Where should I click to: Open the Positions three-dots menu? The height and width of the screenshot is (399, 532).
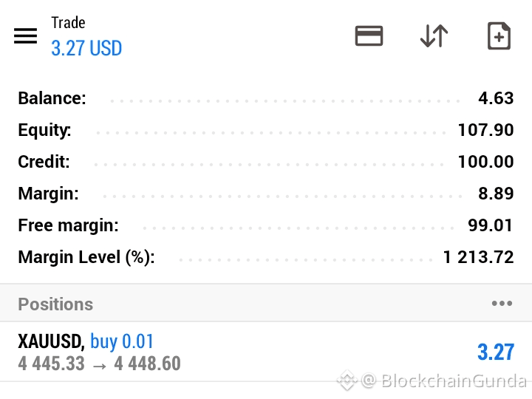(x=502, y=304)
